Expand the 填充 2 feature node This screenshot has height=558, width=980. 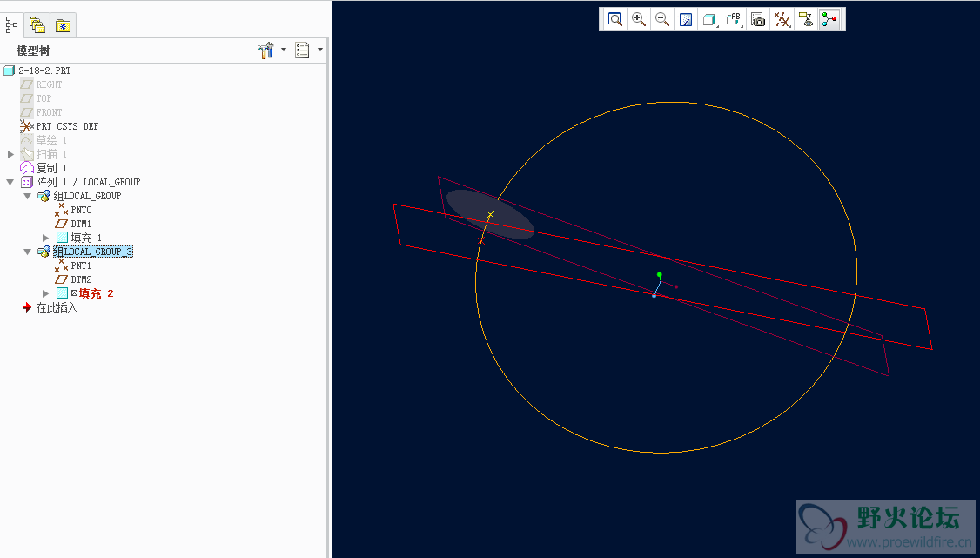click(x=45, y=293)
